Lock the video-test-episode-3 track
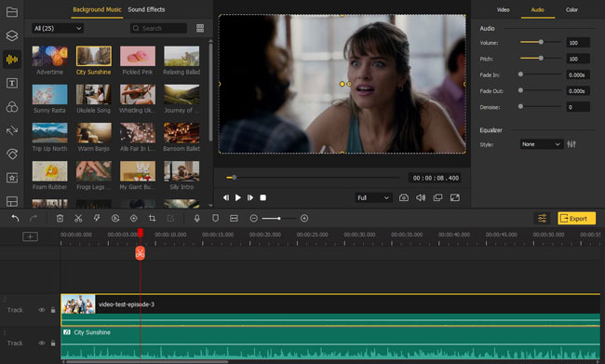605x364 pixels. coord(53,310)
